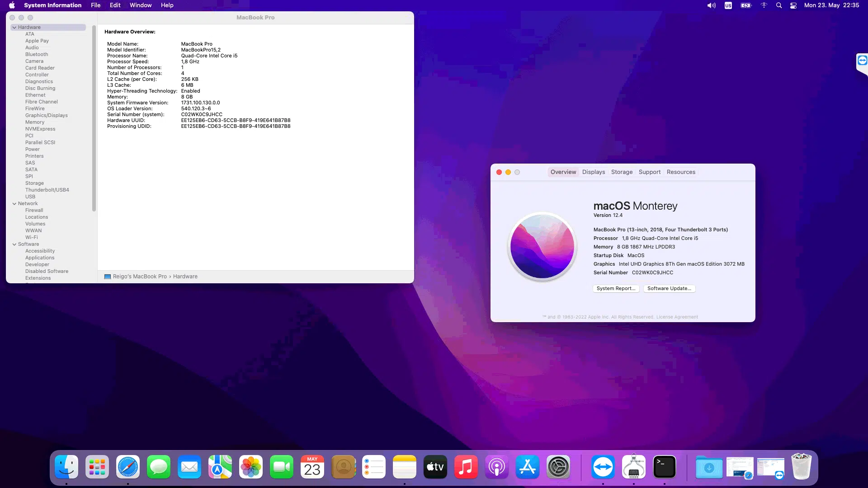Click the menu bar date and time
The height and width of the screenshot is (488, 868).
pos(831,5)
